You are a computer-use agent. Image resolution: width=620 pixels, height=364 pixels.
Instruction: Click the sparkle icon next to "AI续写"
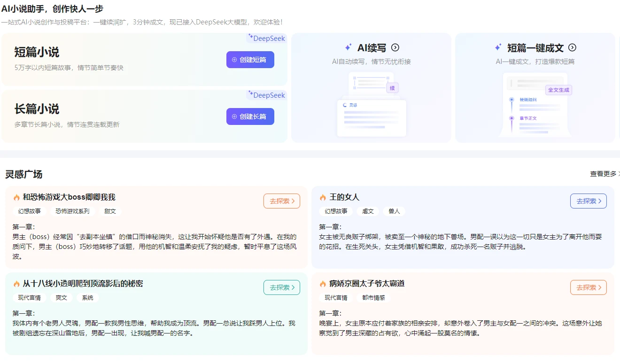pos(348,47)
